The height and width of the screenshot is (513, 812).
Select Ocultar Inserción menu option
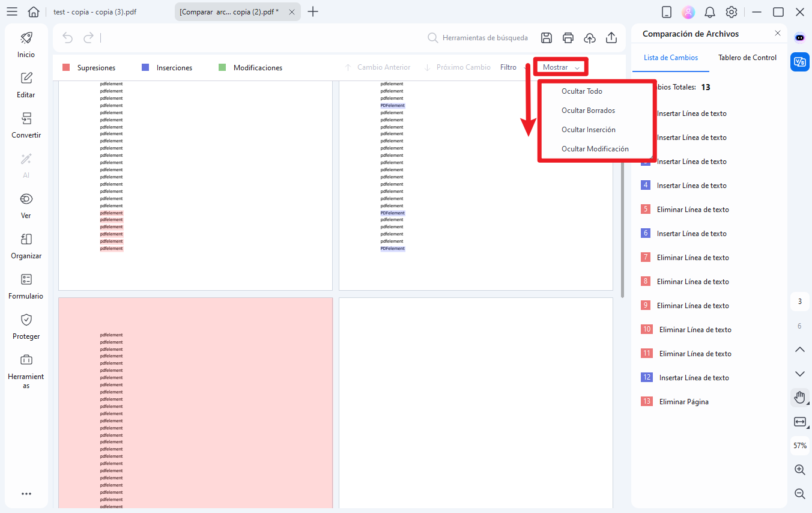click(588, 130)
